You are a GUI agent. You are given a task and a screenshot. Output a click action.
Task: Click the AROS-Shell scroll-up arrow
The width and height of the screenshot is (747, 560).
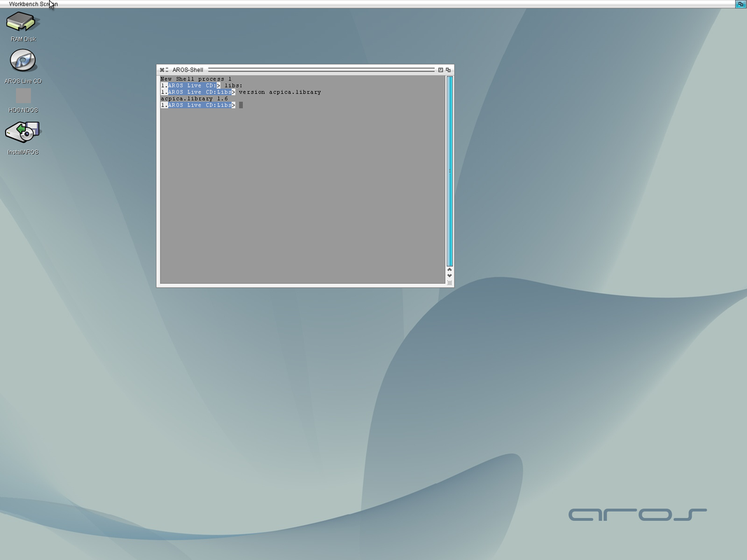coord(449,269)
